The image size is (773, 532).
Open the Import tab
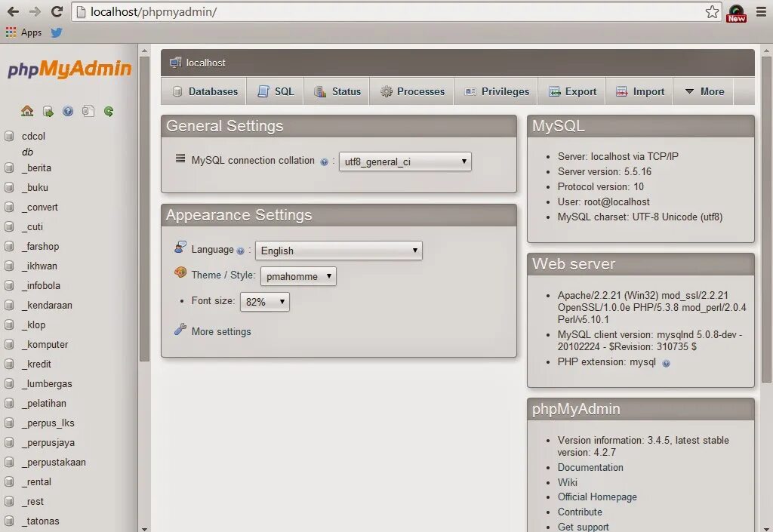(640, 91)
